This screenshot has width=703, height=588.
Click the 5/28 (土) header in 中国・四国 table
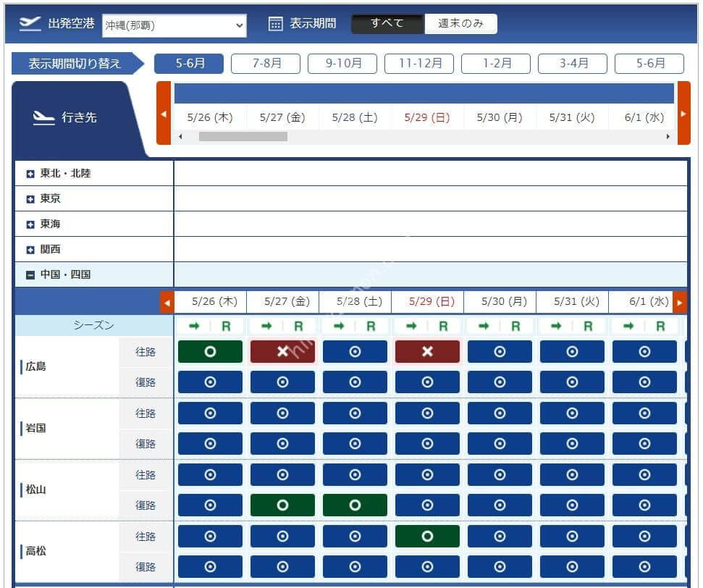360,301
